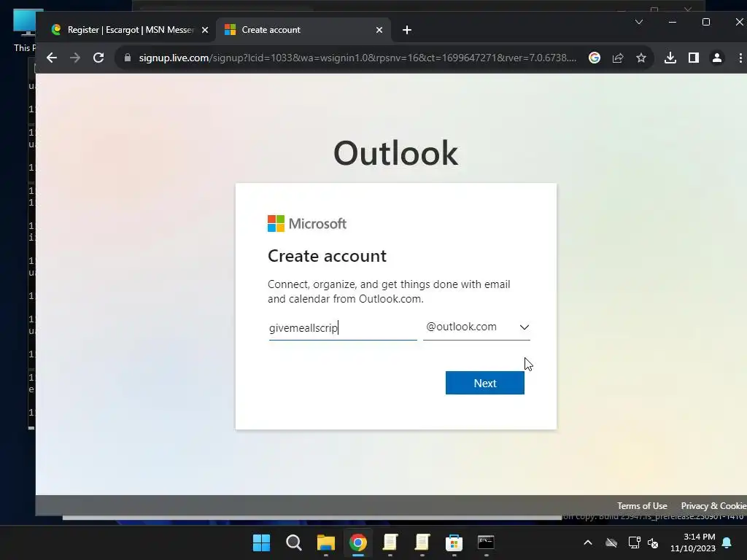Open File Explorer from taskbar
This screenshot has height=560, width=747.
coord(326,542)
